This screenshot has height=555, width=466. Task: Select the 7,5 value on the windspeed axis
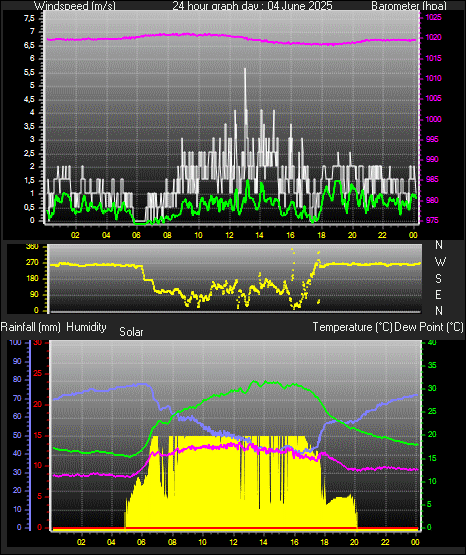tap(29, 18)
